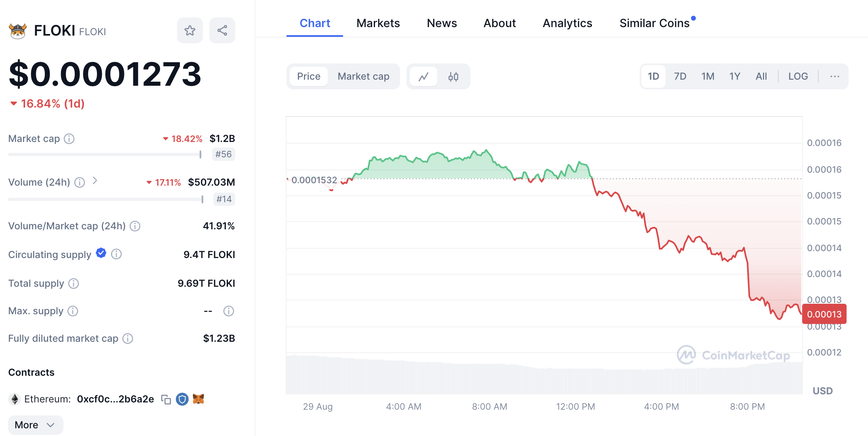The width and height of the screenshot is (868, 436).
Task: Click the shield security icon for contract
Action: pos(182,399)
